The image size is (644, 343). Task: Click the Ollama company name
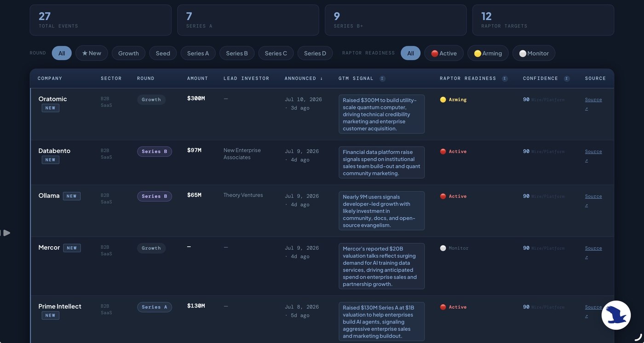(49, 196)
